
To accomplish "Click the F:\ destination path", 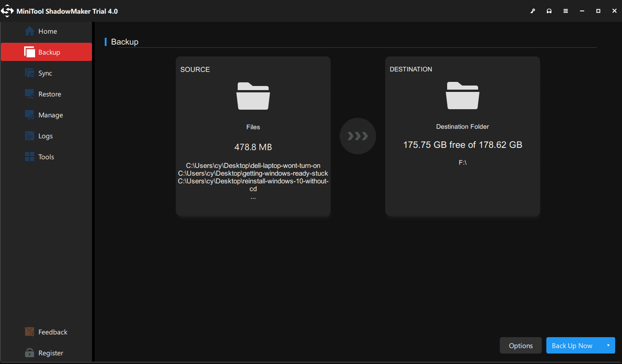I will click(x=463, y=162).
